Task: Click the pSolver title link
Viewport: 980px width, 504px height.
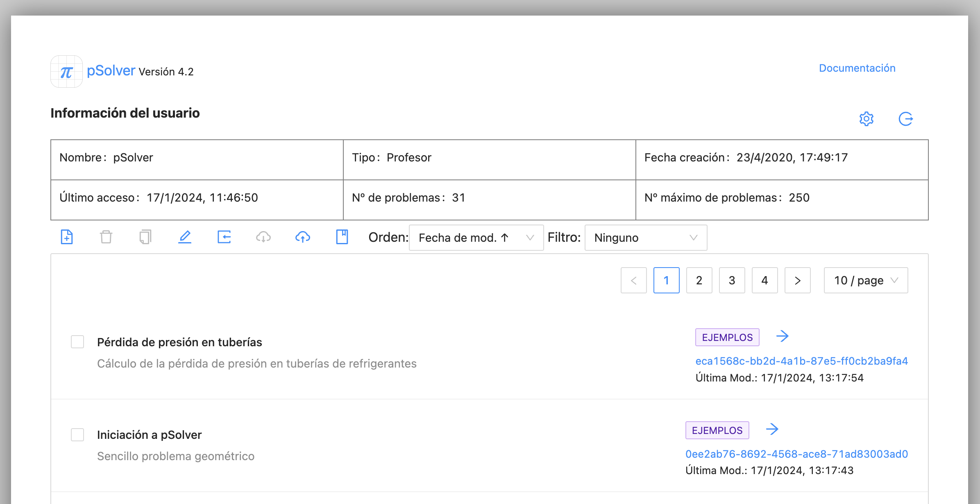Action: point(111,71)
